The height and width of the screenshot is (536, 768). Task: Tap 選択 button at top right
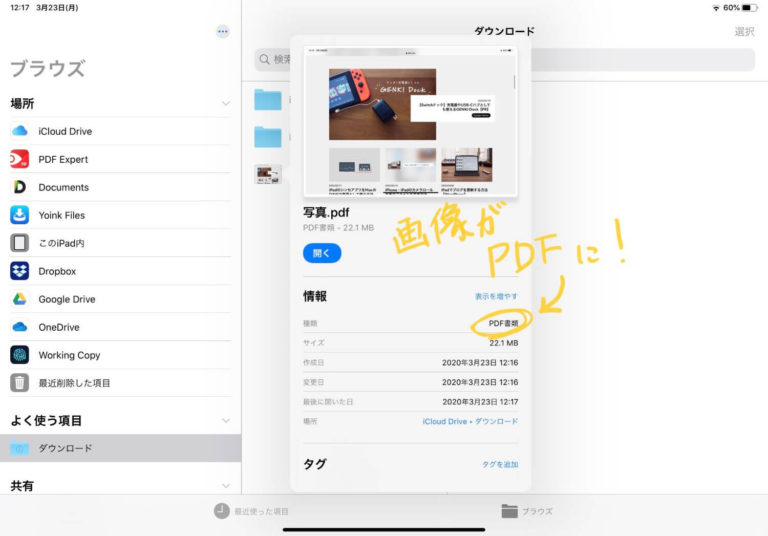pyautogui.click(x=744, y=32)
